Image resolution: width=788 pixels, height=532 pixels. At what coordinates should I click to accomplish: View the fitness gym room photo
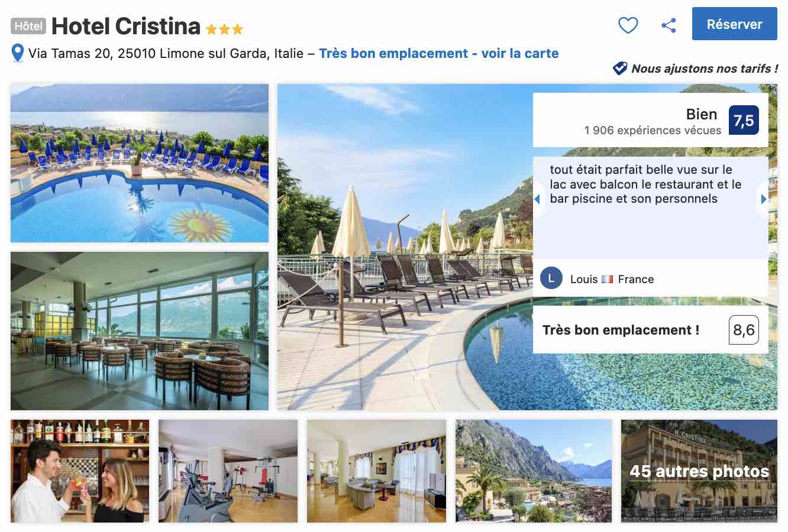click(228, 471)
